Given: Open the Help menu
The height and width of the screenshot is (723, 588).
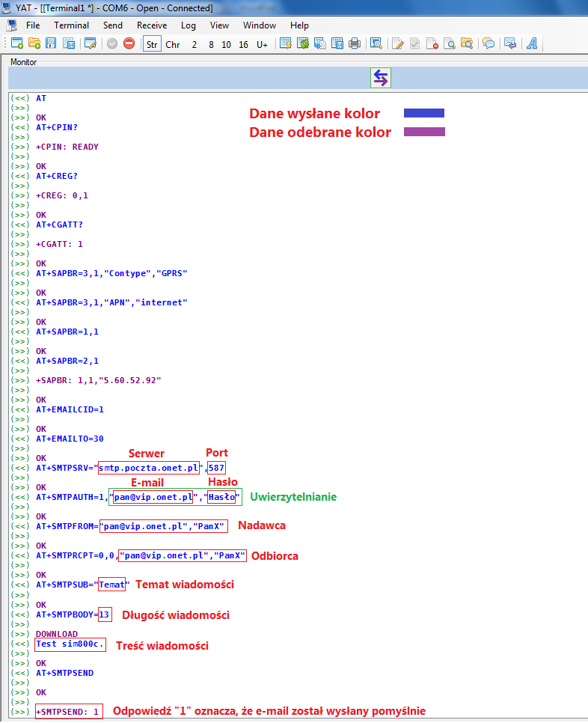Looking at the screenshot, I should point(299,25).
